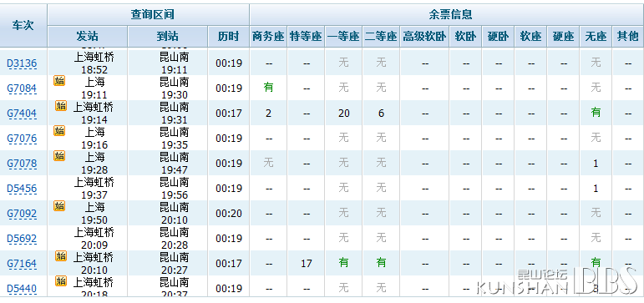Click the 始 origin icon in the G7078 row

59,155
